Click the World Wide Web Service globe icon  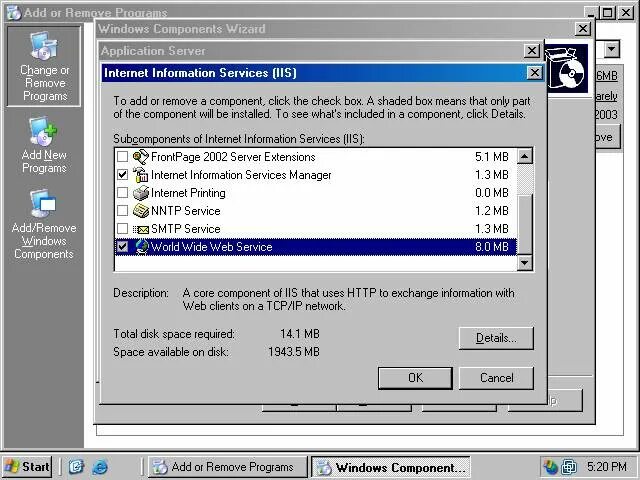click(142, 247)
